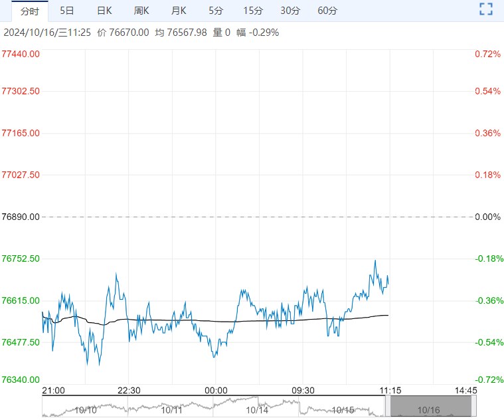
Task: Switch to the 15分 interval tab
Action: [x=253, y=11]
